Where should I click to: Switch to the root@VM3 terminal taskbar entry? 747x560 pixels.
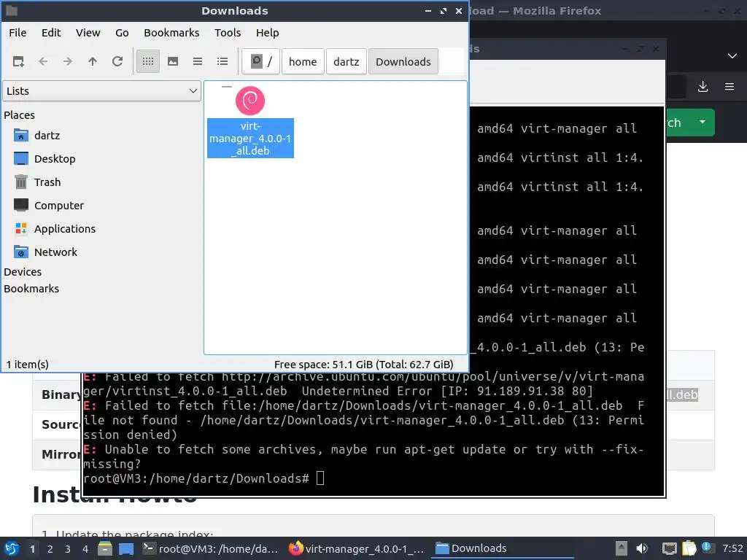210,548
